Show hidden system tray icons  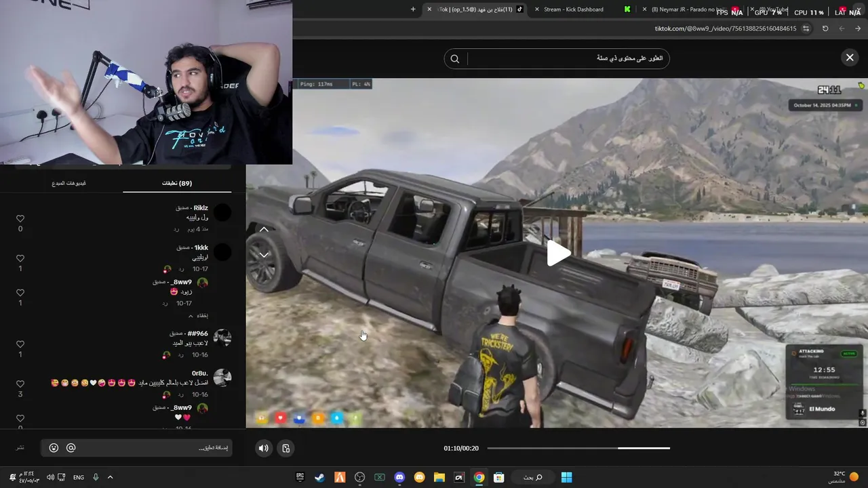pos(110,477)
